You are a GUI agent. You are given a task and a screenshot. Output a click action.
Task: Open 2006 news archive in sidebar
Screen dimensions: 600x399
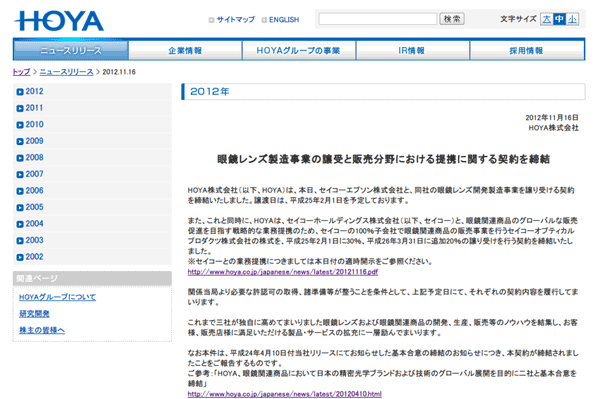34,191
